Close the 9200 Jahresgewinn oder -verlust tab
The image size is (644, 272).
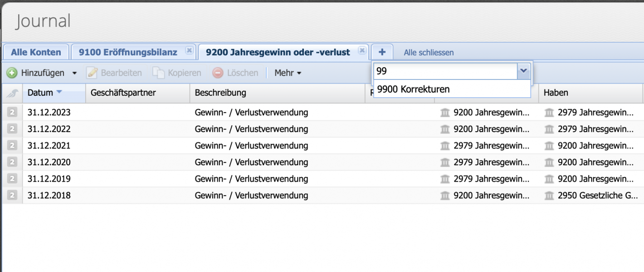[362, 51]
